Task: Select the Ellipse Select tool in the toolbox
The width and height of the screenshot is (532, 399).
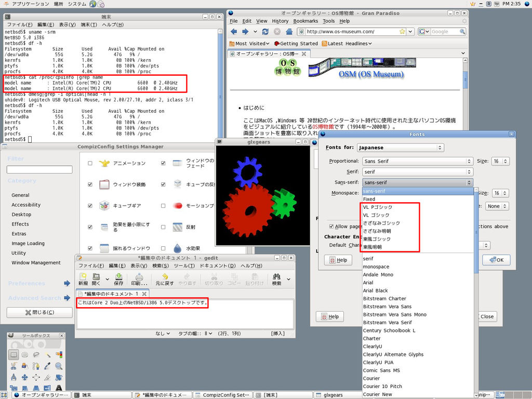Action: click(x=25, y=355)
